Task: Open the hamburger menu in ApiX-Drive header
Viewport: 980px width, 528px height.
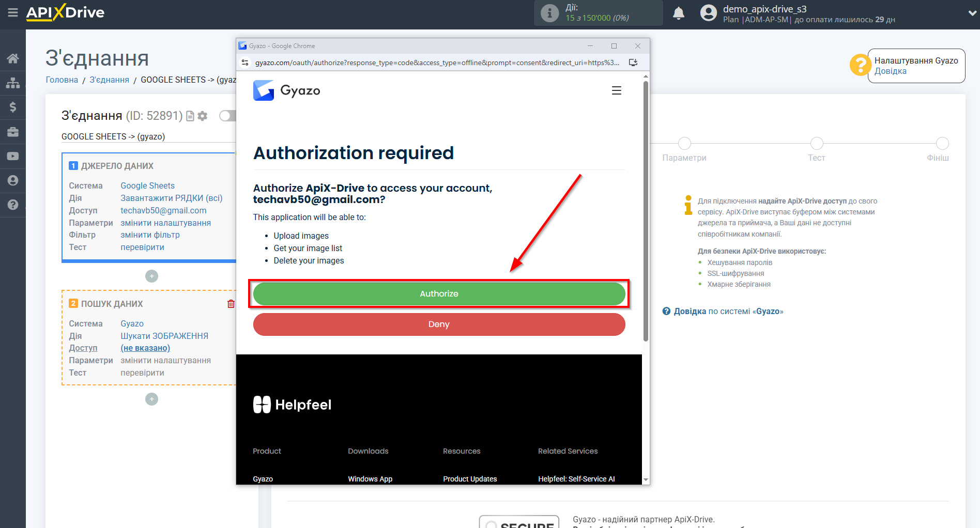Action: click(13, 12)
